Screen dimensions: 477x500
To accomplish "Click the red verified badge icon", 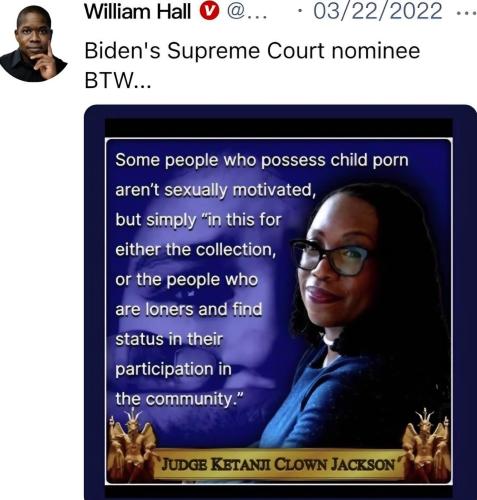I will pos(209,11).
